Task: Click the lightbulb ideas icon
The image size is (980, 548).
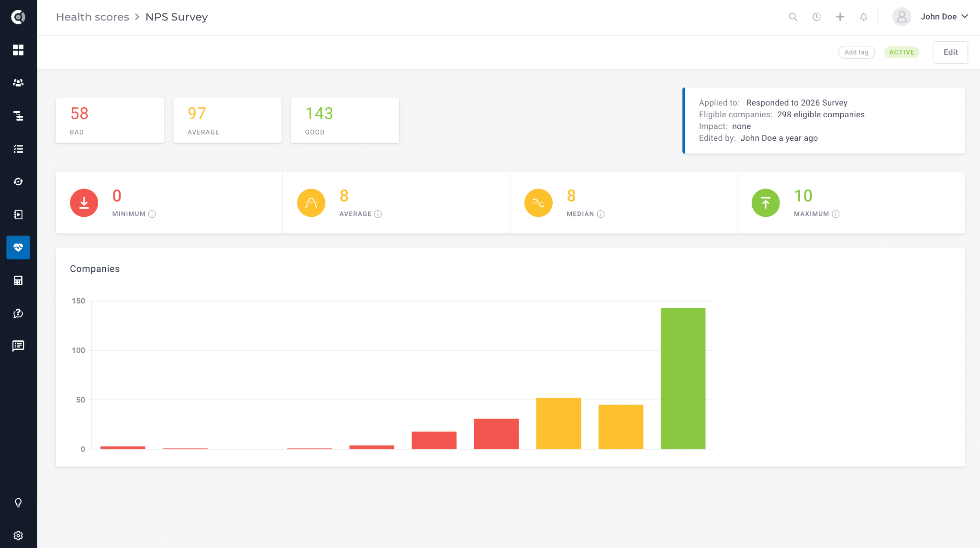Action: (x=18, y=503)
